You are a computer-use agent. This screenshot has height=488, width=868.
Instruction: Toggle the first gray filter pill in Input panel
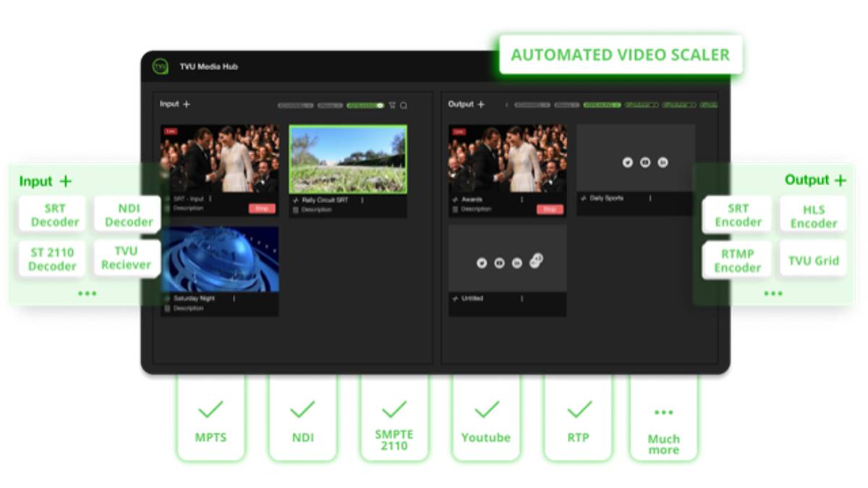295,106
